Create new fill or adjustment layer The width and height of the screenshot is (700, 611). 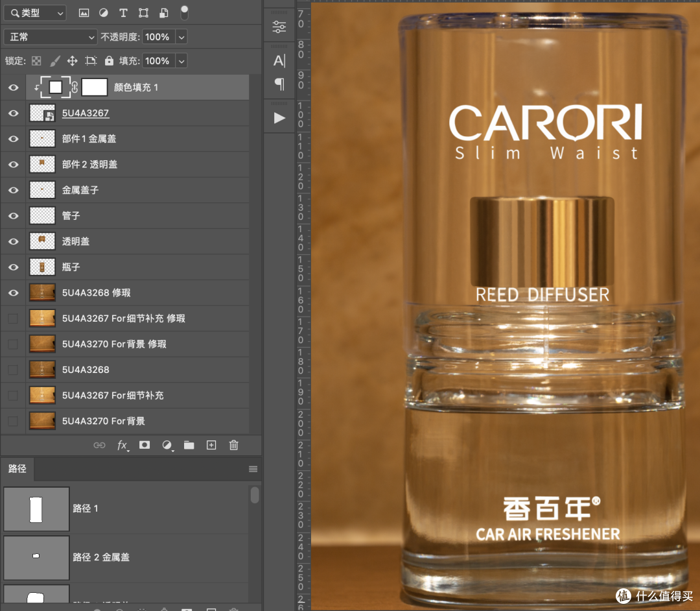(167, 445)
